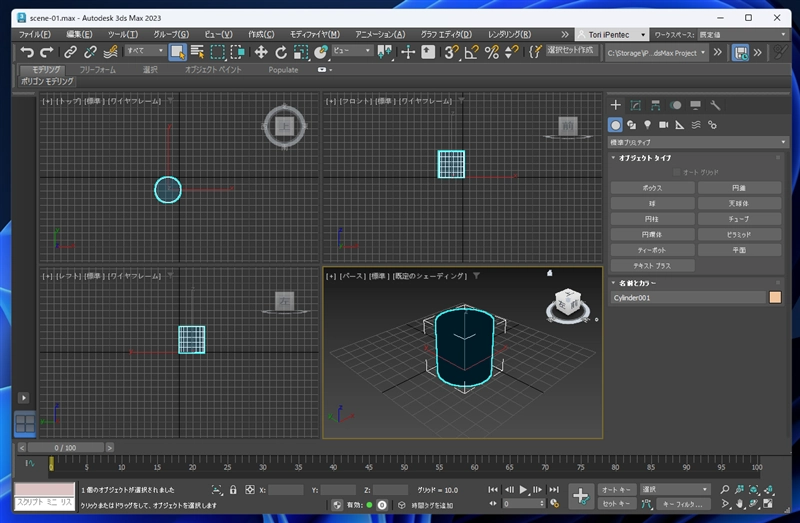Click the Cylinder001 name field

tap(688, 297)
